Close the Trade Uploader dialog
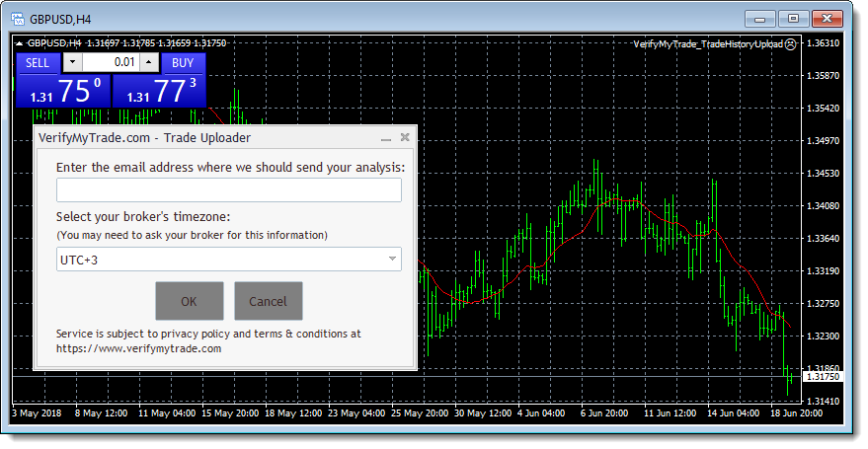The image size is (868, 449). pos(405,137)
